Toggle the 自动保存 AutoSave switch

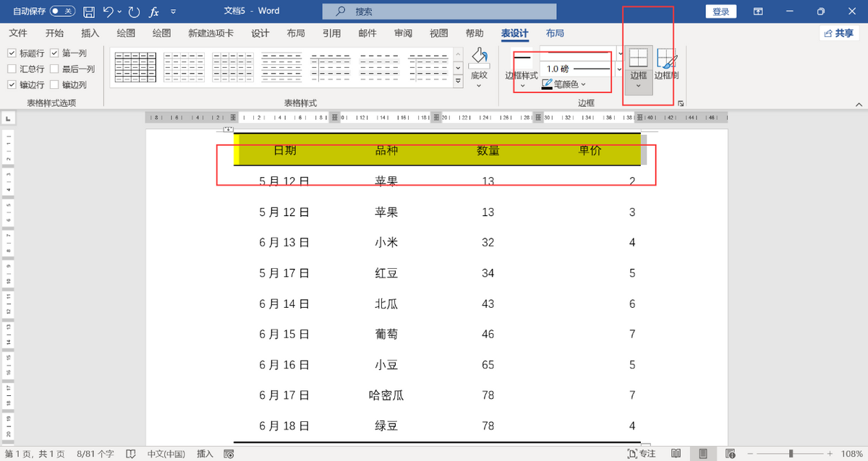(63, 12)
